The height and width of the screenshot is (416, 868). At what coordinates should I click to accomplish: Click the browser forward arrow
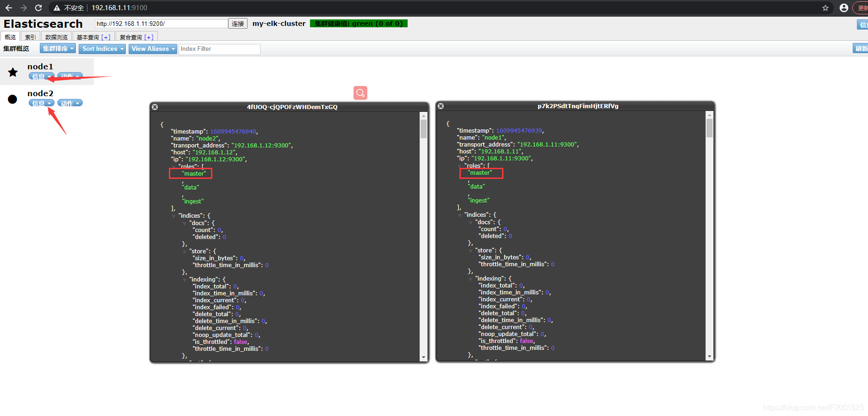coord(24,8)
